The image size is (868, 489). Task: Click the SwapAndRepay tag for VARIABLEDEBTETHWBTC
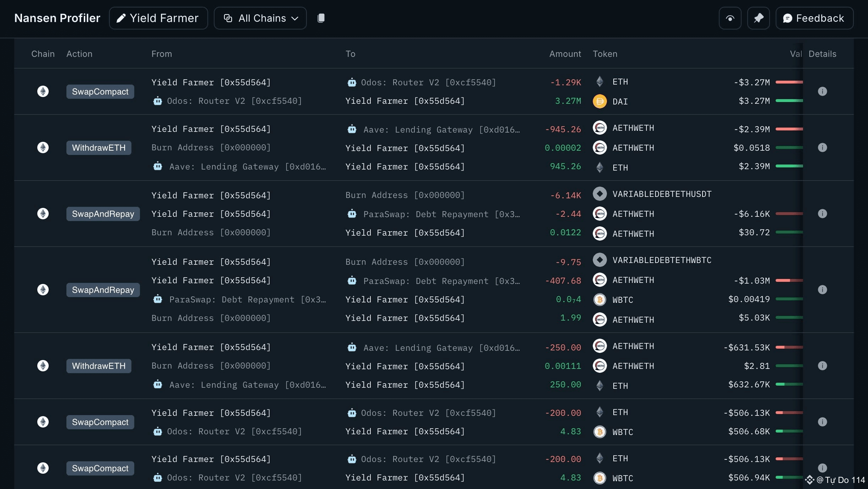click(103, 290)
